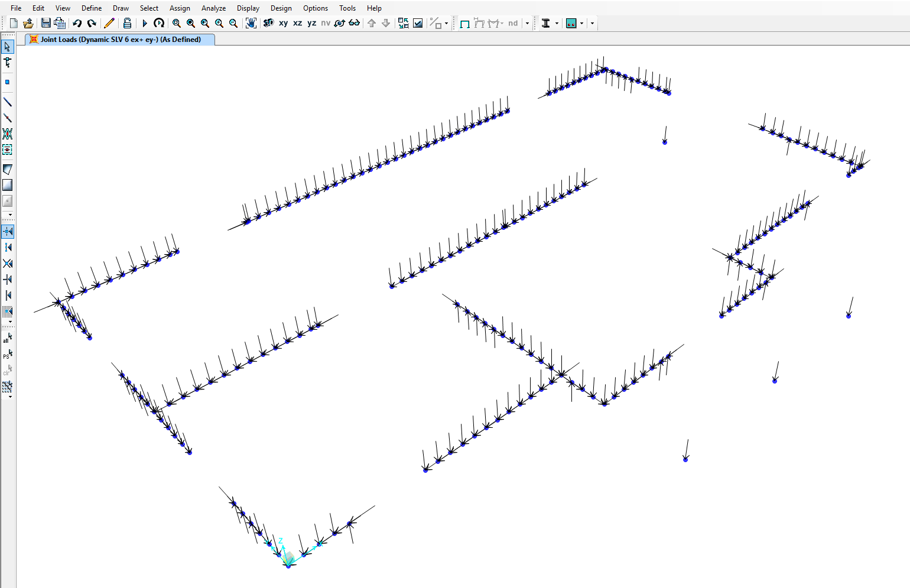This screenshot has width=910, height=588.
Task: Create a new model file
Action: [x=14, y=23]
